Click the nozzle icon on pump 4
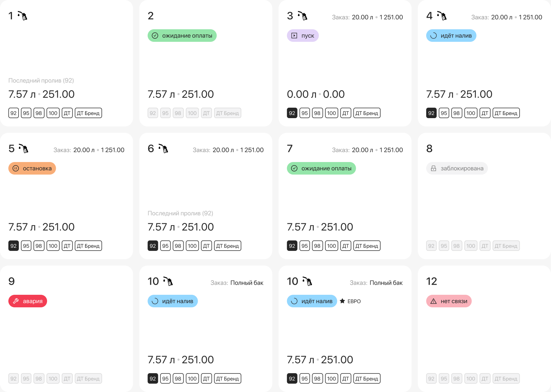Viewport: 551px width, 392px height. point(441,16)
